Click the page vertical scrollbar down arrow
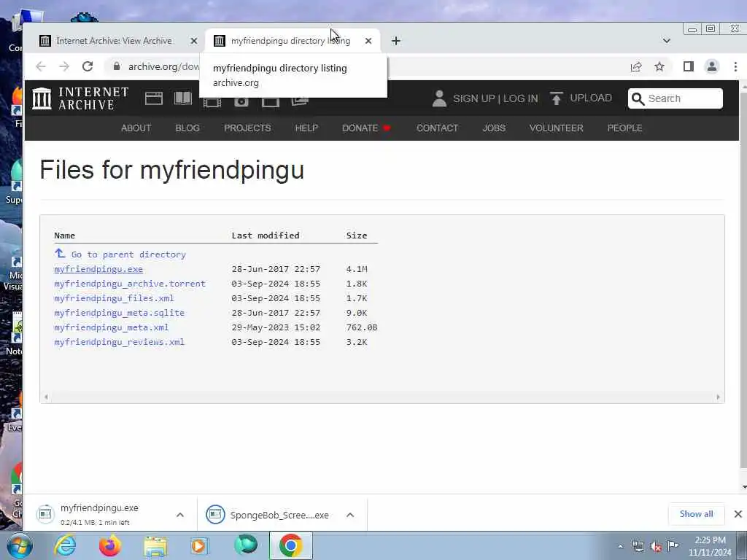Viewport: 747px width, 560px height. tap(743, 487)
